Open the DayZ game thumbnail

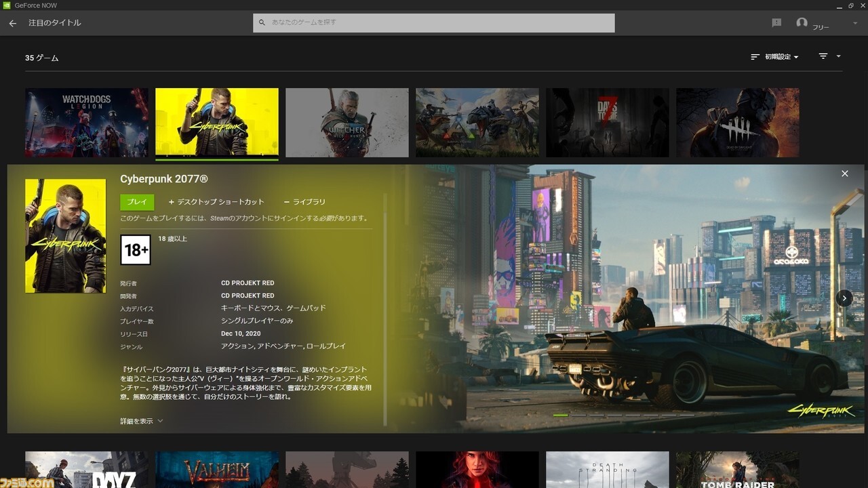[87, 470]
